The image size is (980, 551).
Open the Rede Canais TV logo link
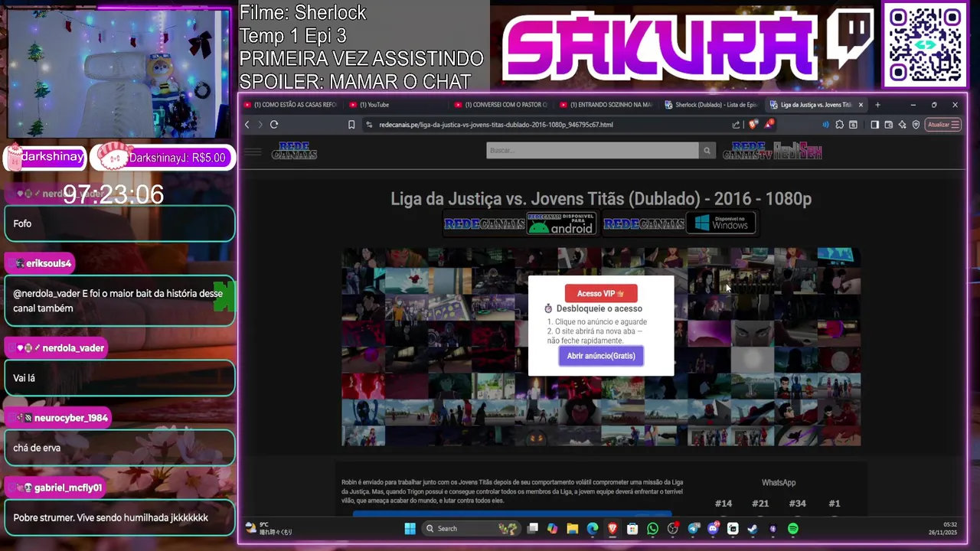click(x=746, y=151)
